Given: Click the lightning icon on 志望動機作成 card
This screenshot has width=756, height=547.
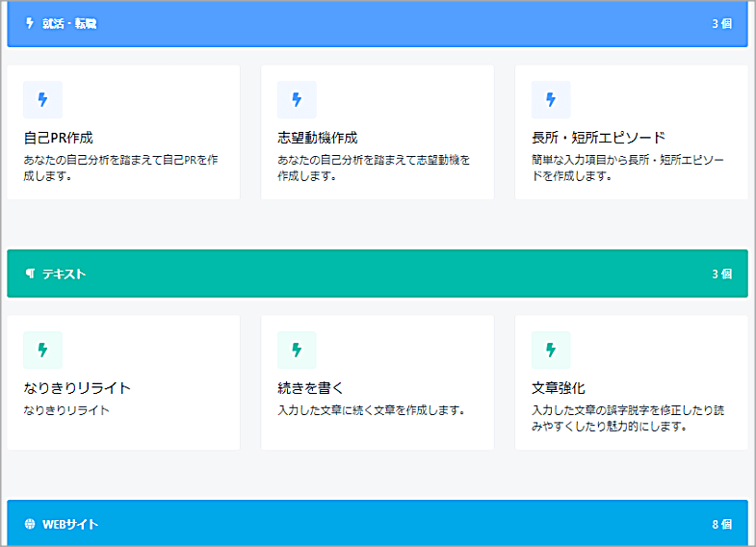Looking at the screenshot, I should [297, 100].
